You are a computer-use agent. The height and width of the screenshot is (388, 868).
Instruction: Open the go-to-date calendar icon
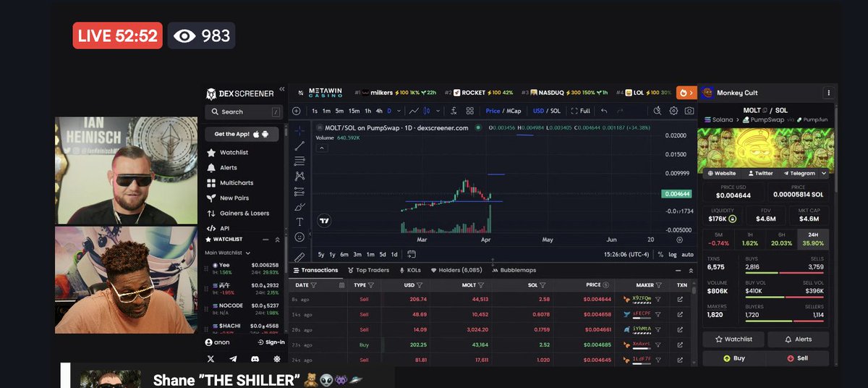click(411, 254)
